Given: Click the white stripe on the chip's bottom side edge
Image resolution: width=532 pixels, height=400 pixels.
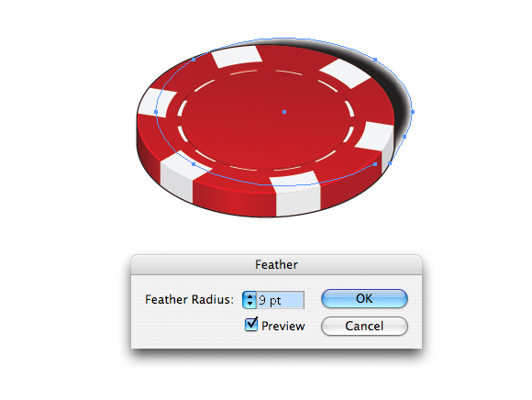Looking at the screenshot, I should [298, 201].
